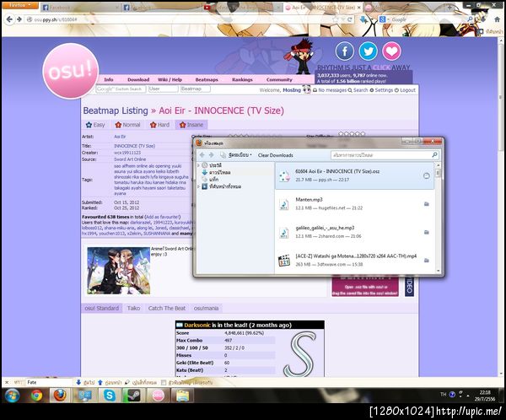Click the pink heart support icon
Image resolution: width=506 pixels, height=420 pixels.
tap(391, 51)
